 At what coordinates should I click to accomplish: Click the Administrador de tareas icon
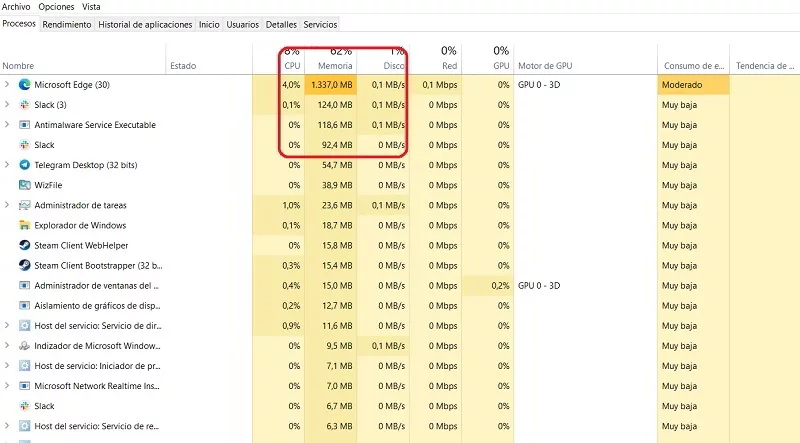(25, 205)
